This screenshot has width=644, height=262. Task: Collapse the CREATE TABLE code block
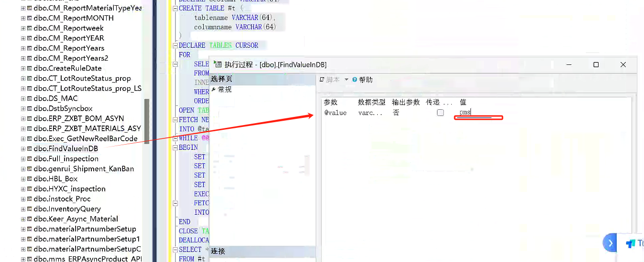click(175, 9)
